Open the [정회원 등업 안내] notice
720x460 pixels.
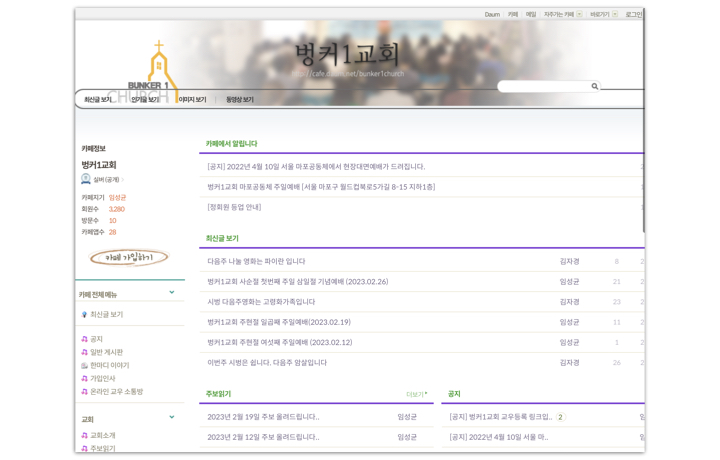point(234,207)
